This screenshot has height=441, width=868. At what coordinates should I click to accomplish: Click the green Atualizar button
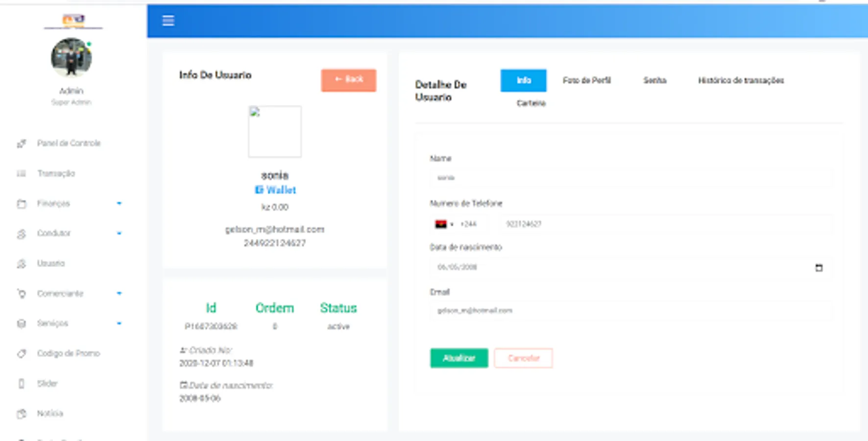click(x=459, y=358)
